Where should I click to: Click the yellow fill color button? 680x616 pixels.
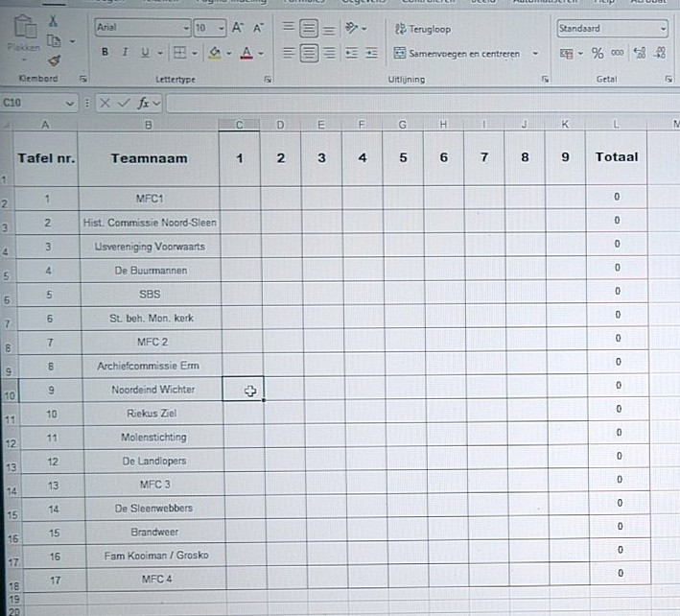tap(214, 53)
